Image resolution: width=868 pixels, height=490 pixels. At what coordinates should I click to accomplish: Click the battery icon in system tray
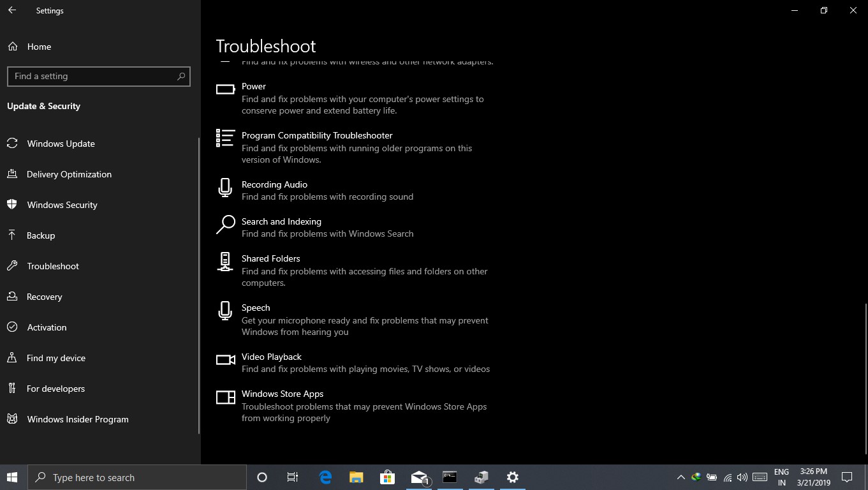[712, 477]
